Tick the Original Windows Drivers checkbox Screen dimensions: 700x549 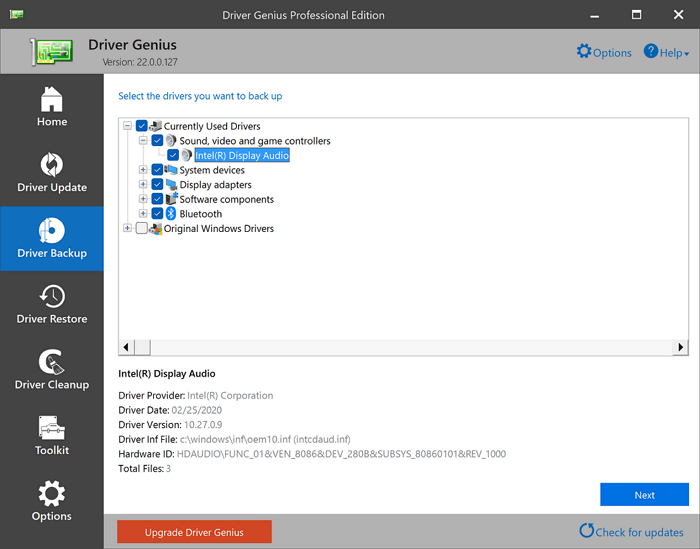[x=142, y=229]
